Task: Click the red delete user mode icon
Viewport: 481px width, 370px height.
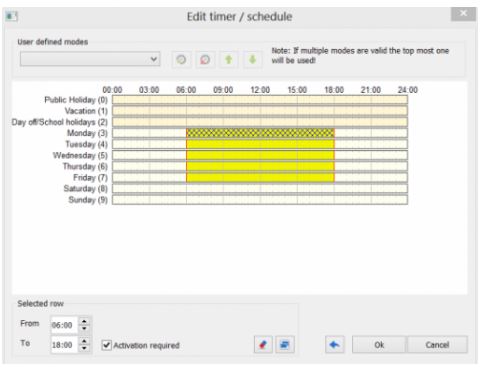Action: [x=205, y=60]
